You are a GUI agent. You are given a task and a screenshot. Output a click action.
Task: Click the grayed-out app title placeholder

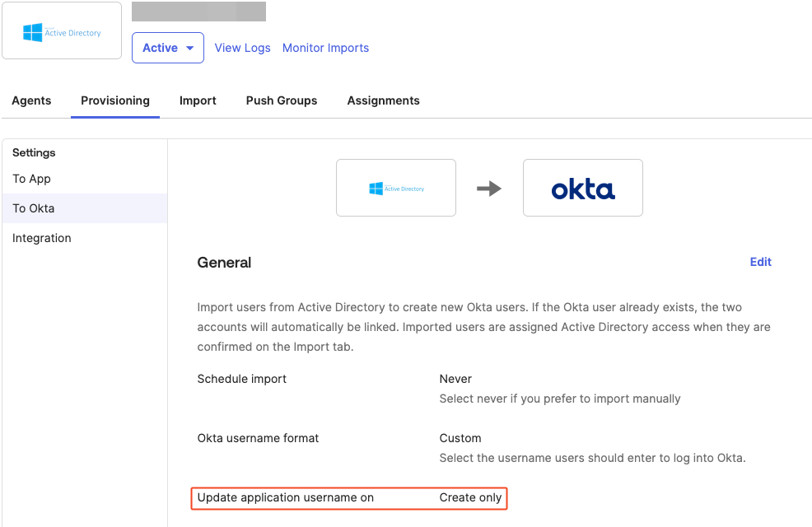[x=198, y=11]
